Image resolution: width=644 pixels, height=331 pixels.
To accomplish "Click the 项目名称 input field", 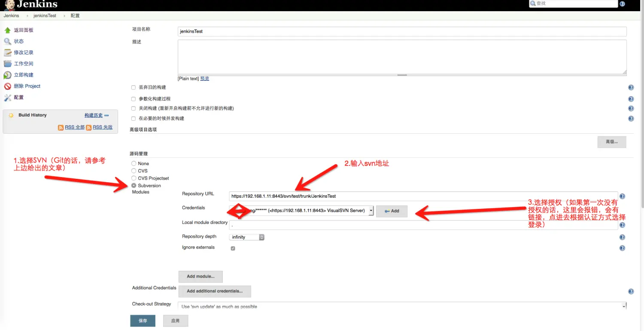I will click(x=402, y=31).
